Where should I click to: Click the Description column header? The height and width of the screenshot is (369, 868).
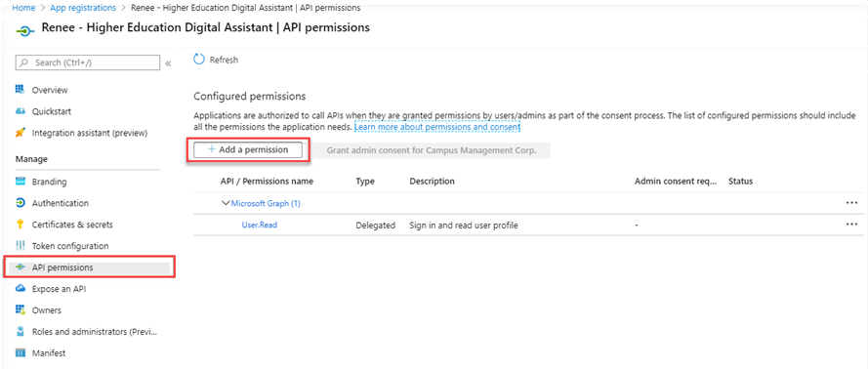pyautogui.click(x=432, y=181)
